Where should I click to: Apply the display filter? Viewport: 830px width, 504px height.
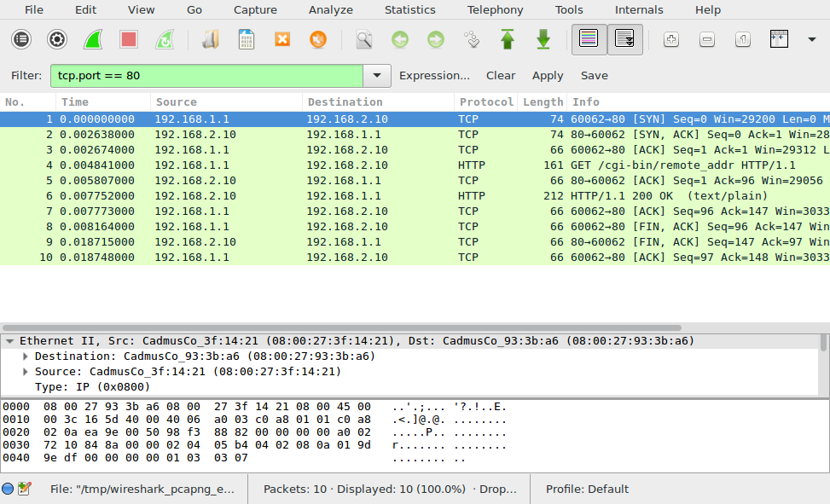point(548,76)
